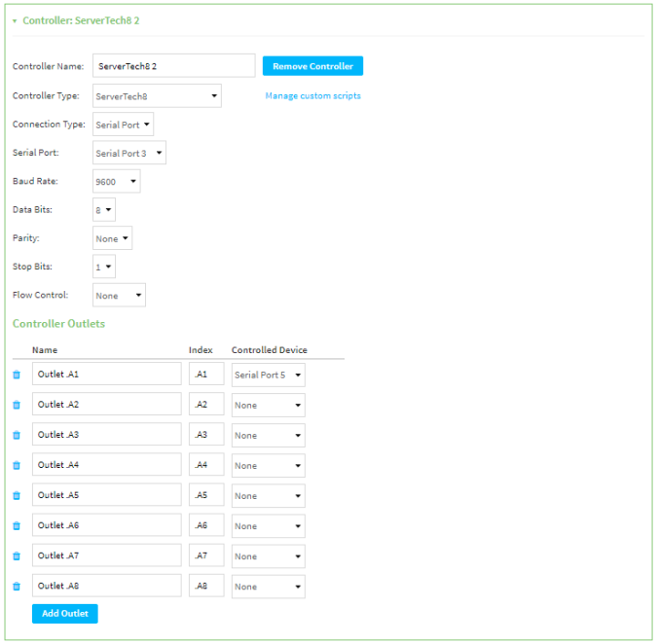The image size is (658, 644).
Task: Click the Data Bits: label
Action: click(x=33, y=209)
